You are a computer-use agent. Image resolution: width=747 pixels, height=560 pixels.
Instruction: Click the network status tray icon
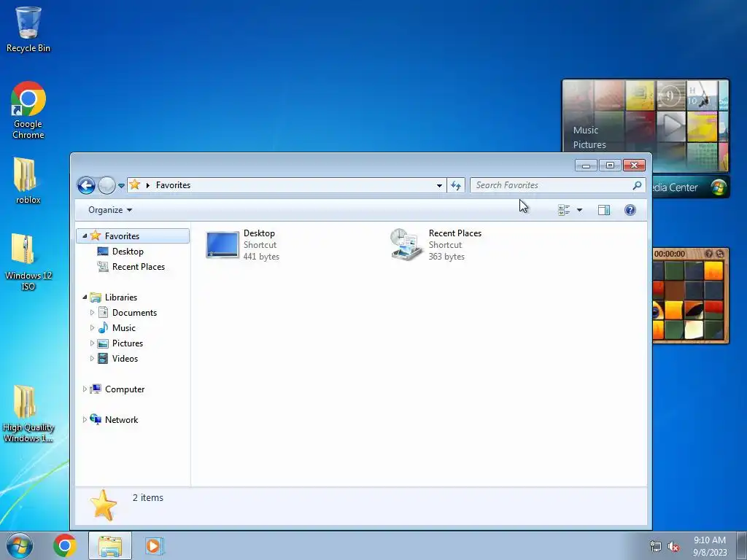click(x=656, y=547)
